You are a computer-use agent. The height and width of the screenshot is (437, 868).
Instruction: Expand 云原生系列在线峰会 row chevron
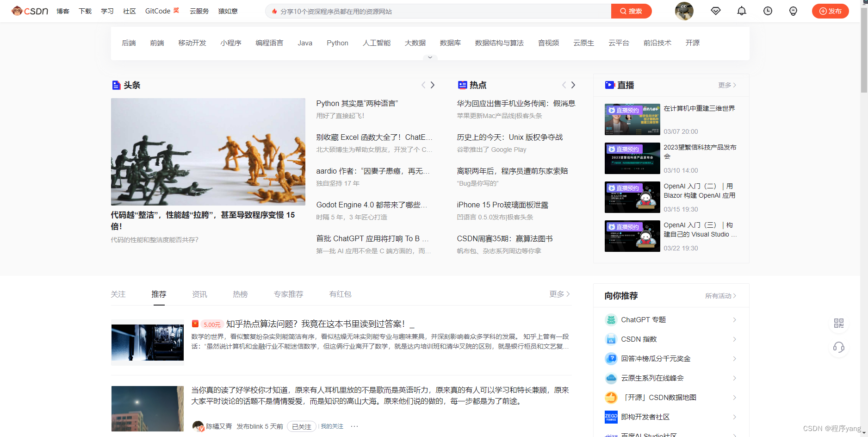coord(734,378)
